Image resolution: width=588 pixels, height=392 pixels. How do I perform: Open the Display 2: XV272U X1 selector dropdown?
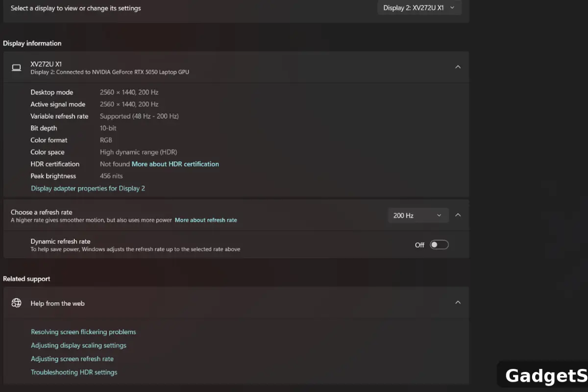pyautogui.click(x=419, y=8)
